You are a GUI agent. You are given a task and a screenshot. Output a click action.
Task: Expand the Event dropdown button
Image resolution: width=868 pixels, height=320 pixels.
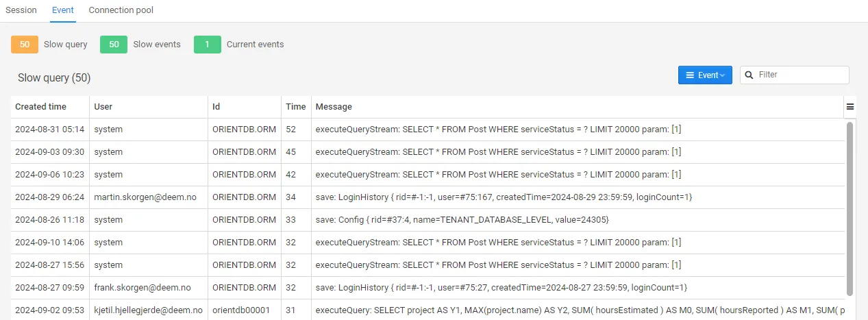(x=705, y=75)
